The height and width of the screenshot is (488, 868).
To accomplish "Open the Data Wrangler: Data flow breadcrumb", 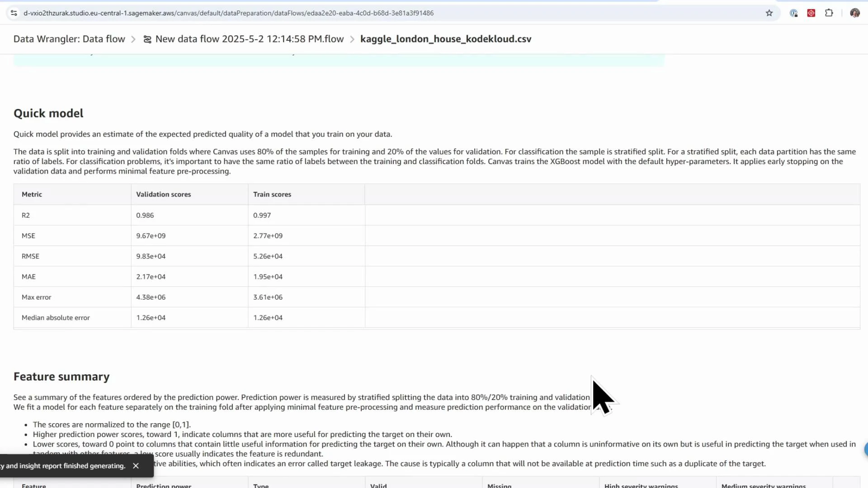I will coord(69,39).
